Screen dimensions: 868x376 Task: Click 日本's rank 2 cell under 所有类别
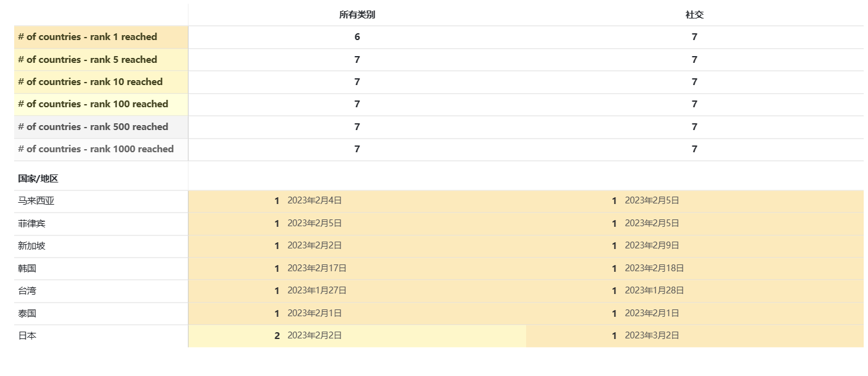coord(277,336)
